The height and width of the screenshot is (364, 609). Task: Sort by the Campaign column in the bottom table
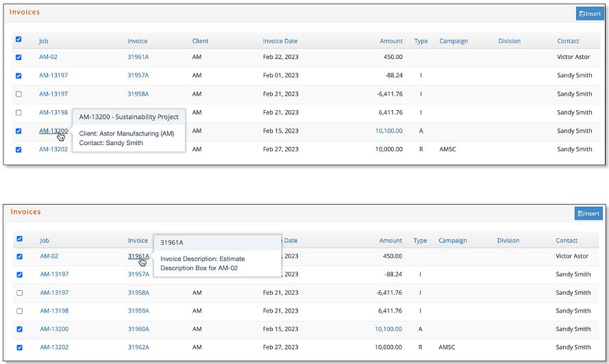(453, 241)
